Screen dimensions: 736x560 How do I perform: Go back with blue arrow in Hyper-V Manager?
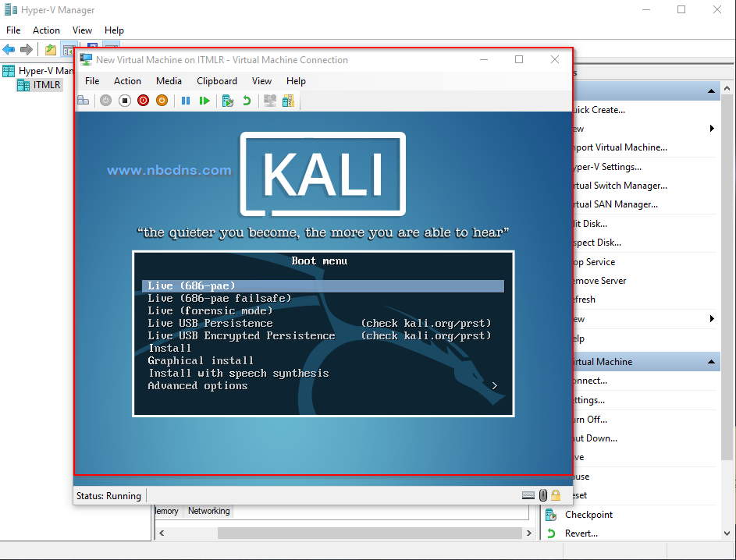click(x=9, y=49)
